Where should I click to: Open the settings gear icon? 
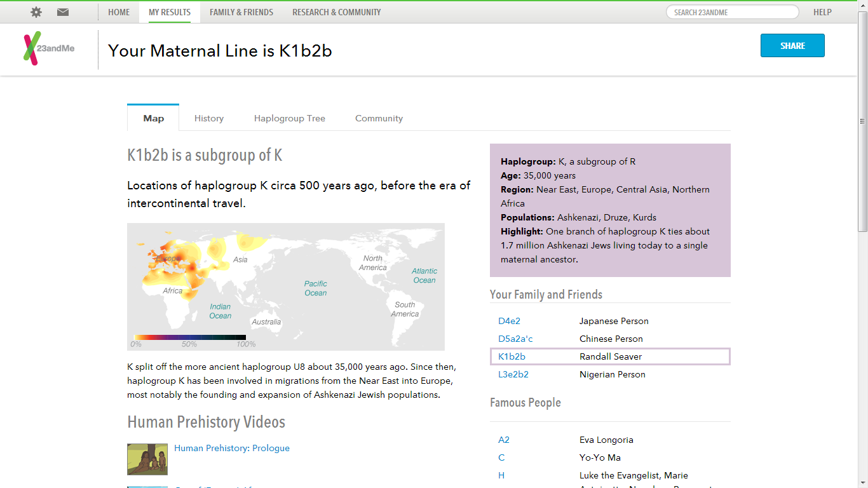click(36, 11)
